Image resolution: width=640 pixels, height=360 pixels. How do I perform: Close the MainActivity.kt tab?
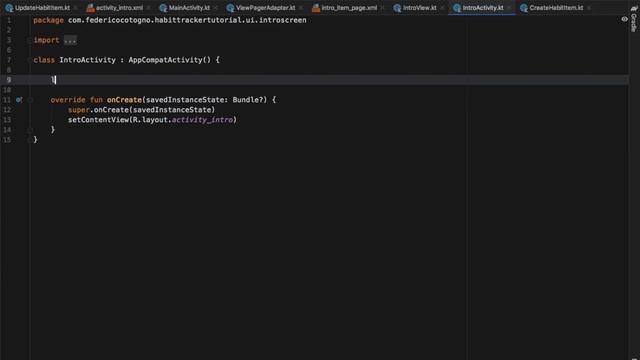pos(216,8)
